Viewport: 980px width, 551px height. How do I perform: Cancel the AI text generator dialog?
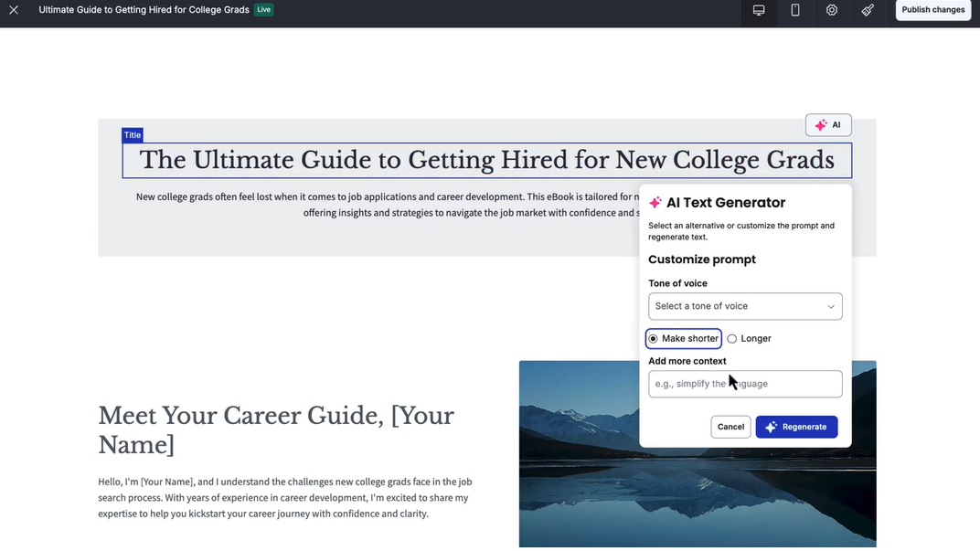point(730,427)
